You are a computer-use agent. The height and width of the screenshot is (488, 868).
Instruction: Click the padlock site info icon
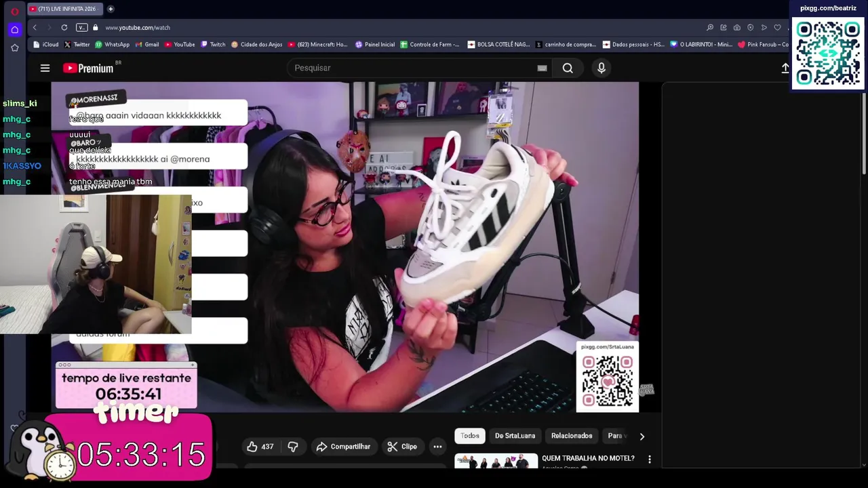click(96, 27)
